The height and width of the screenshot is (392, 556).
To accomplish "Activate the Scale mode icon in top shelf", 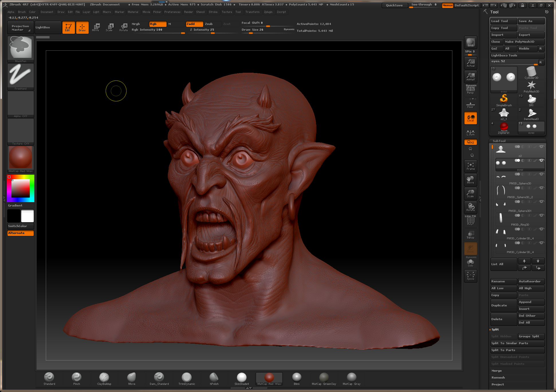I will (x=109, y=27).
